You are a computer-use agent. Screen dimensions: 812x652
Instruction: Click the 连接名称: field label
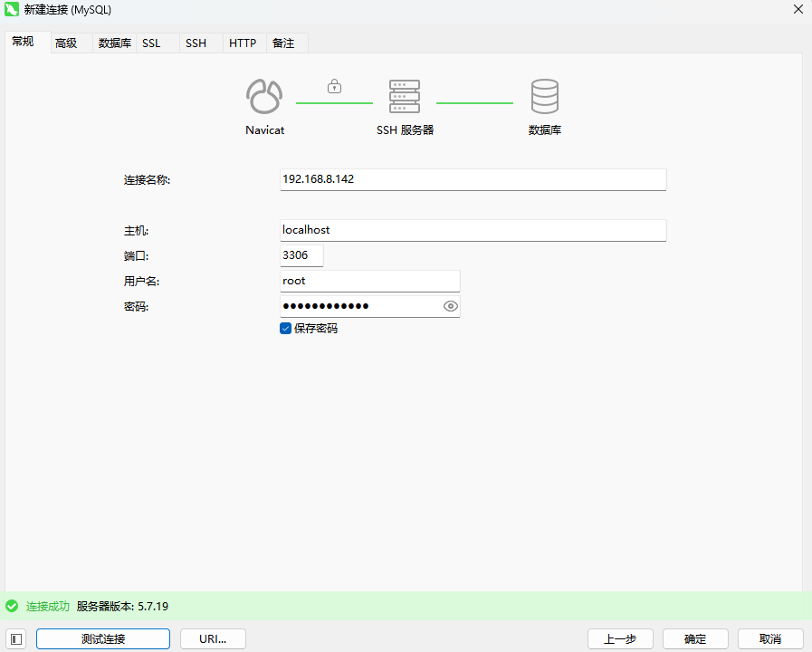[x=147, y=180]
